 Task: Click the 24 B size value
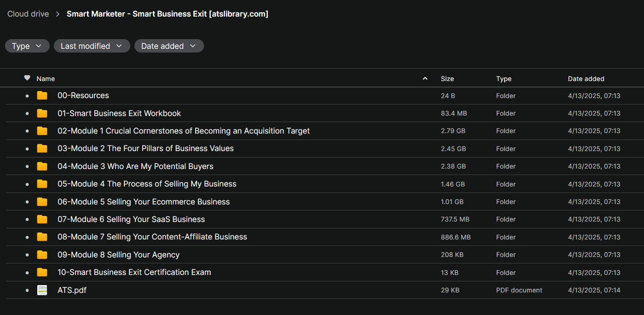pos(448,96)
